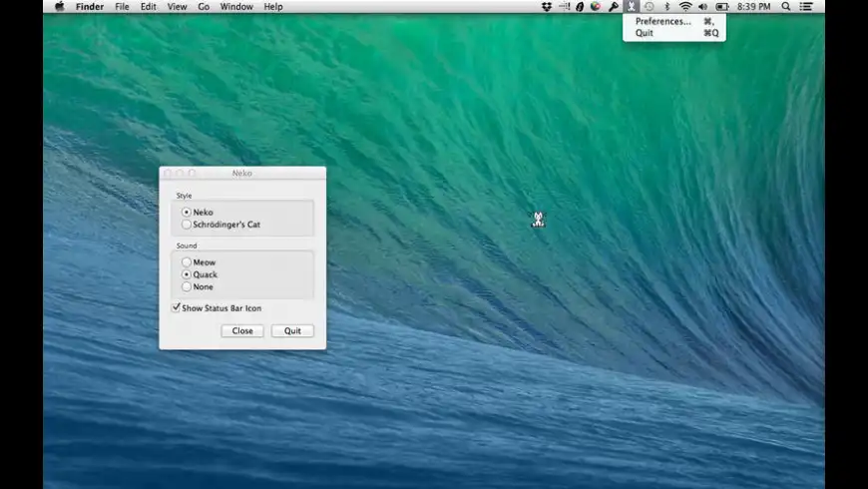Choose Preferences... from the Neko menu

coord(662,21)
